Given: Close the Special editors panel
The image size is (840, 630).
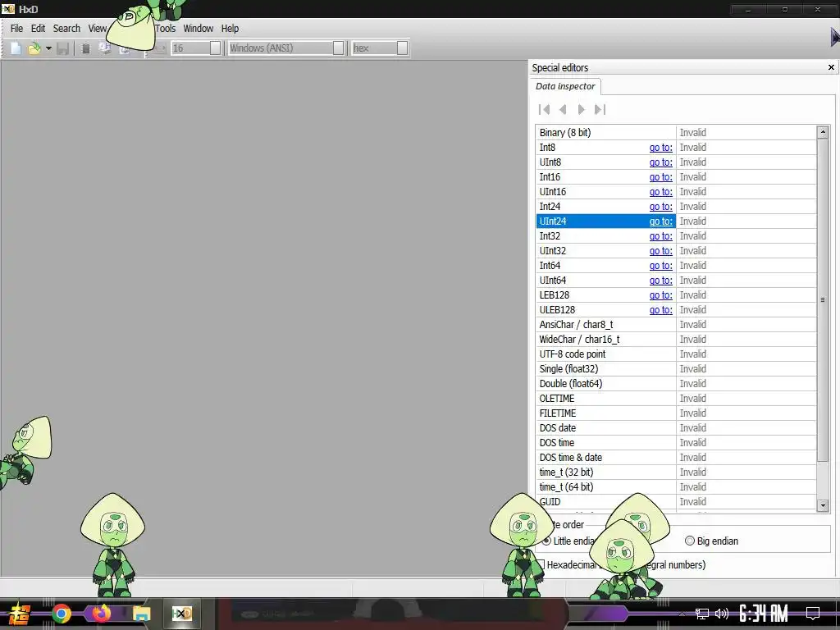Looking at the screenshot, I should click(x=831, y=67).
